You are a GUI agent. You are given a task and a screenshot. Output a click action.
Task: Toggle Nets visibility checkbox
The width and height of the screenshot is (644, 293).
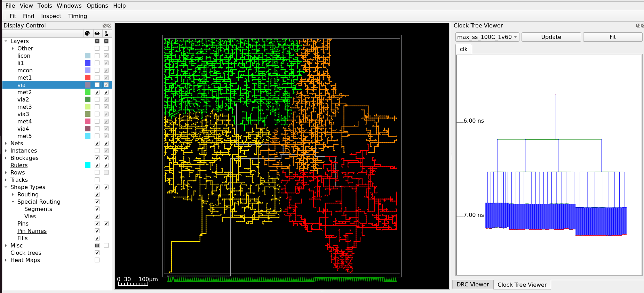(97, 143)
